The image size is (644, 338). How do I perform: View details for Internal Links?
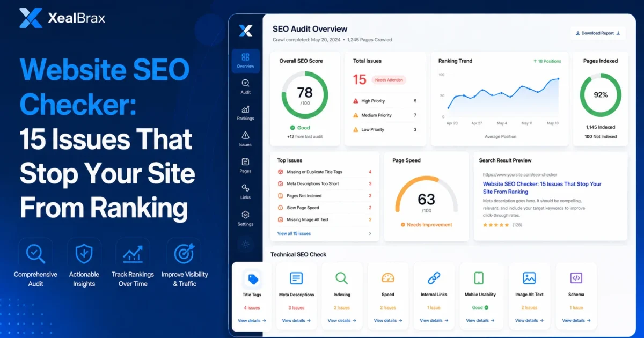pos(434,321)
